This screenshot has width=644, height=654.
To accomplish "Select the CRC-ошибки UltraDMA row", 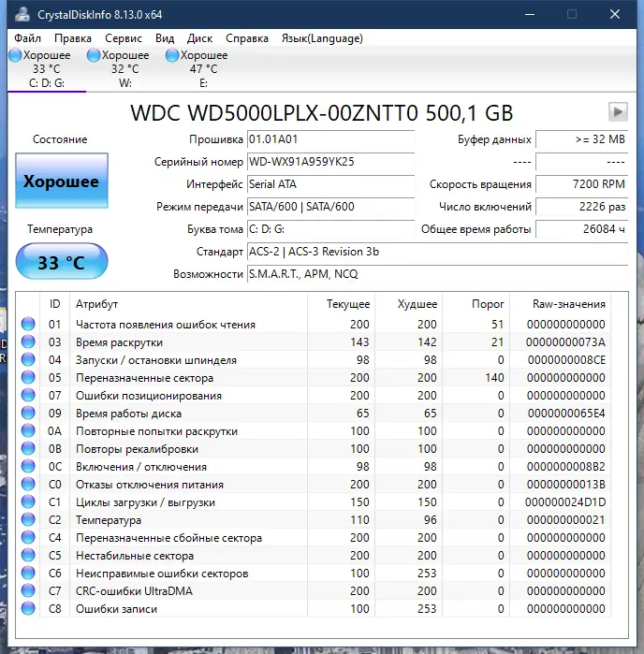I will 313,591.
